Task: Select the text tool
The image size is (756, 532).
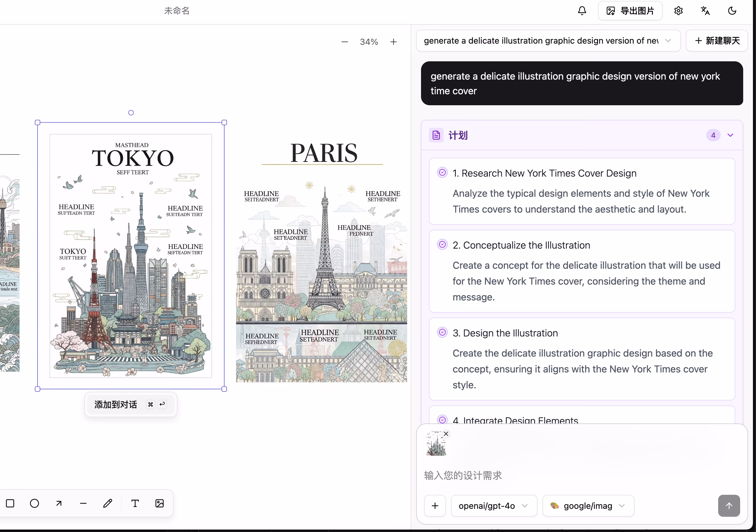Action: [x=135, y=503]
